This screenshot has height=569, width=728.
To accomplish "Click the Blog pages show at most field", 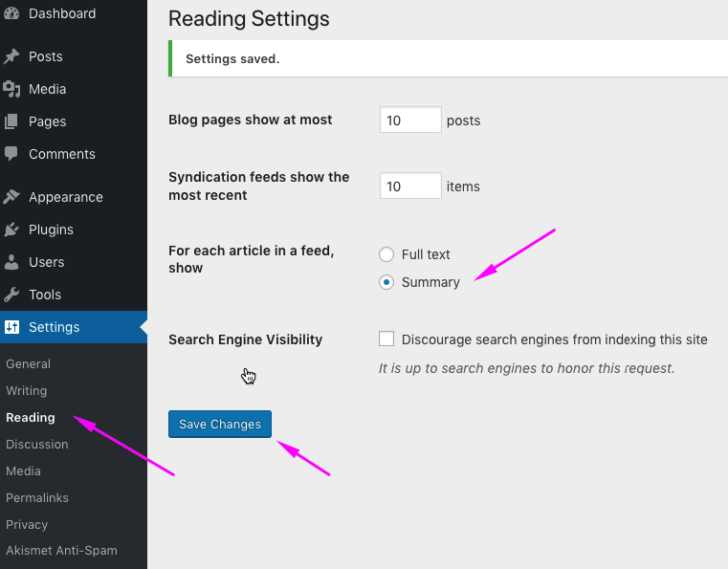I will pos(410,120).
